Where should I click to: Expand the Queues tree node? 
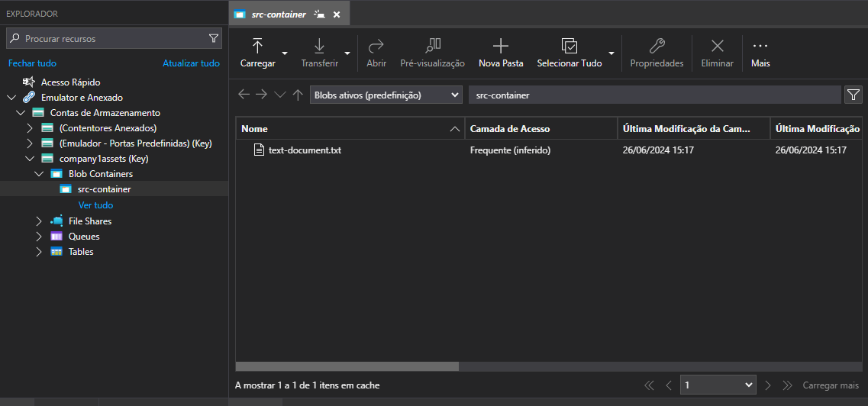39,236
